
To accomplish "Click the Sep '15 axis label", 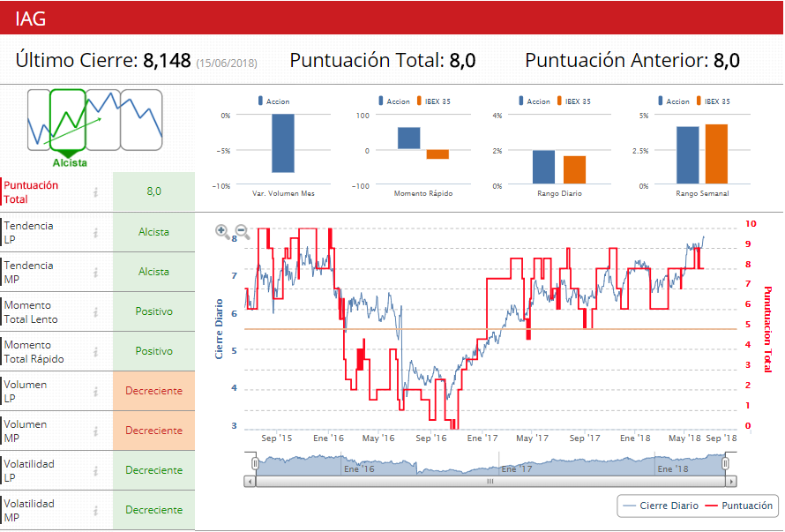I will (276, 438).
